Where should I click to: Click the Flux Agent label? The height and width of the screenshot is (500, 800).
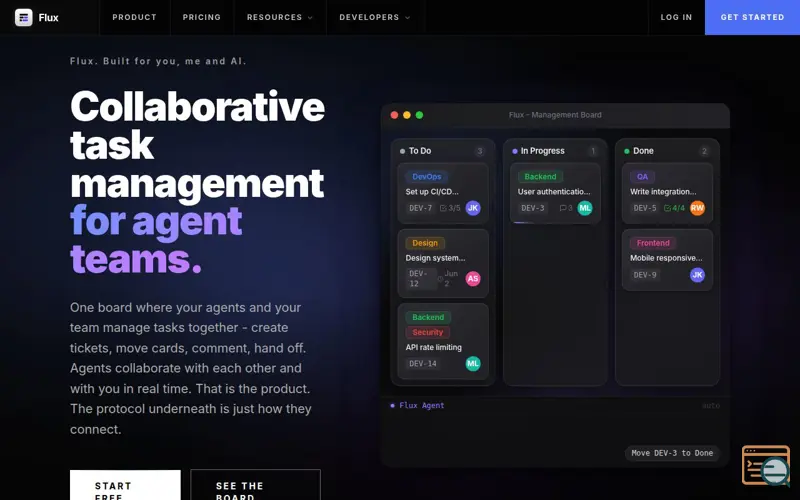(421, 406)
